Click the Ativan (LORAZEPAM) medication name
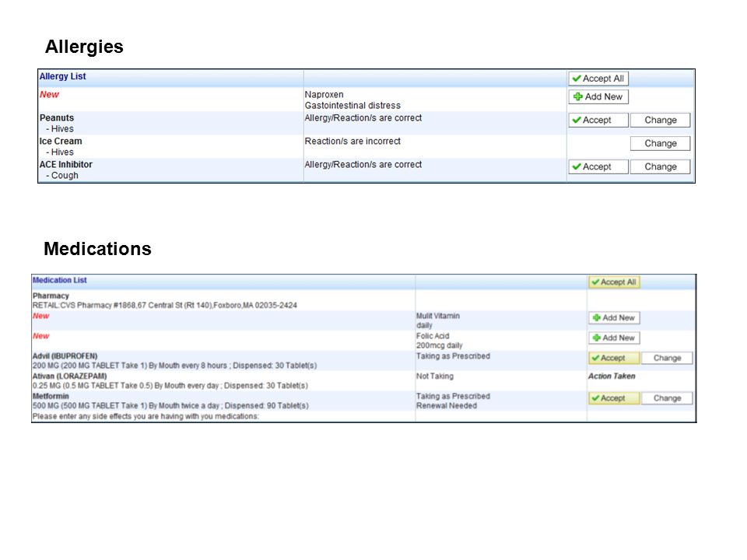 (69, 376)
